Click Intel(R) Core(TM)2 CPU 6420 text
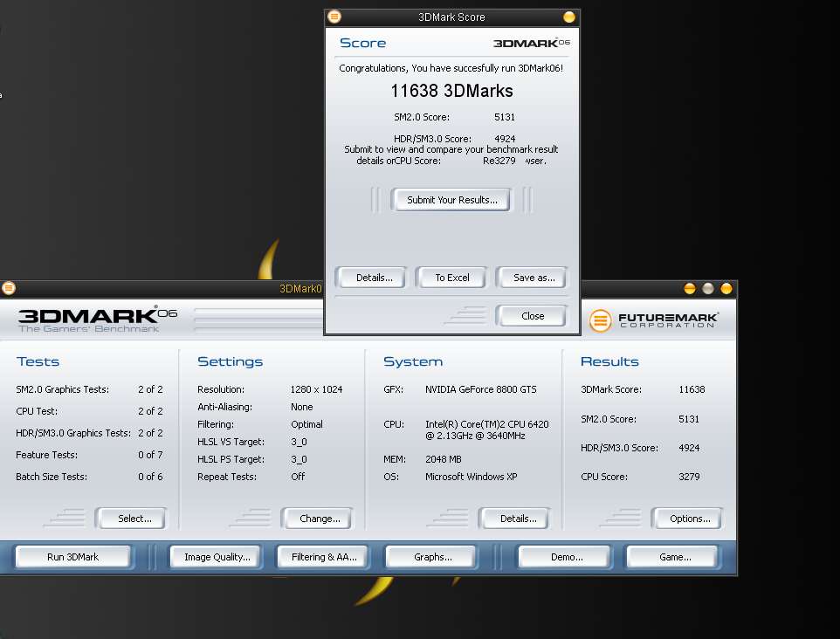The width and height of the screenshot is (840, 639). click(487, 424)
